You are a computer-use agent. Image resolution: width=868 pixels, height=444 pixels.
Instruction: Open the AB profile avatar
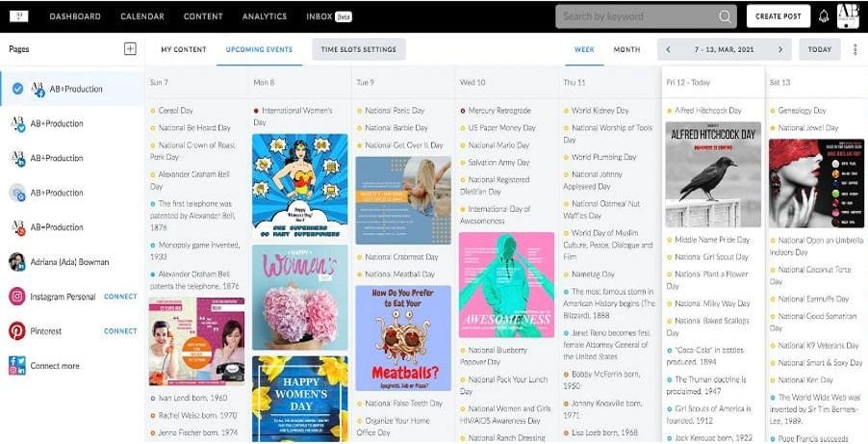point(848,16)
